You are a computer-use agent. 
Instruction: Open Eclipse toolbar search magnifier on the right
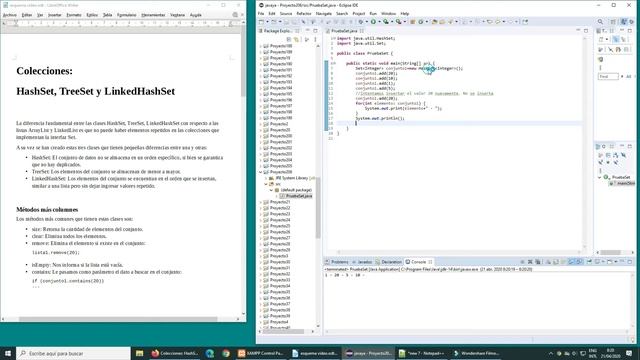coord(600,22)
